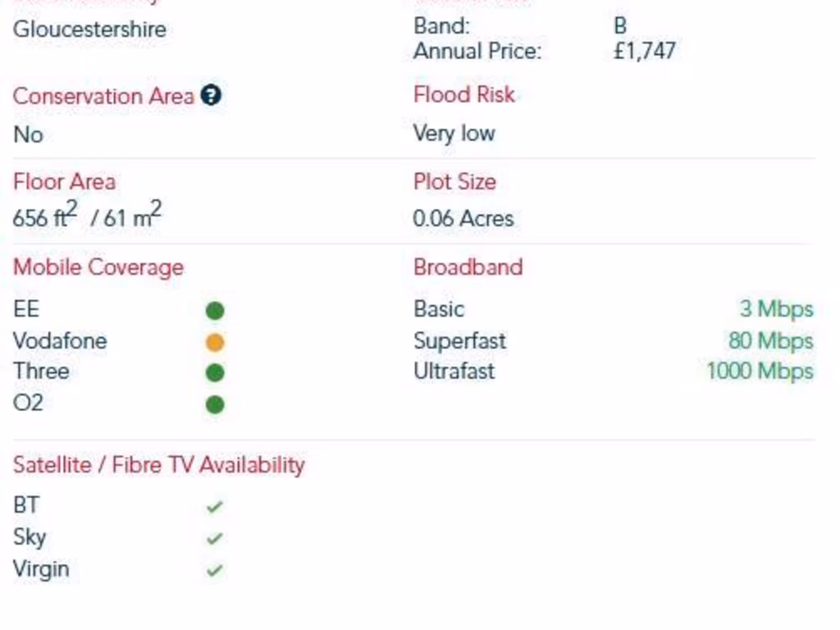840x630 pixels.
Task: Click the 0.06 Acres plot size value
Action: click(x=463, y=218)
